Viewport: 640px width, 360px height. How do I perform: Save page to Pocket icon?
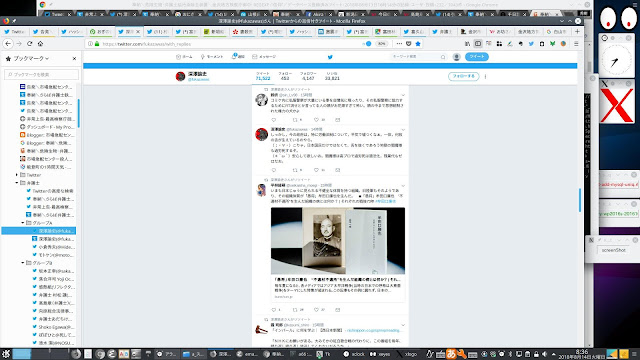click(x=409, y=44)
